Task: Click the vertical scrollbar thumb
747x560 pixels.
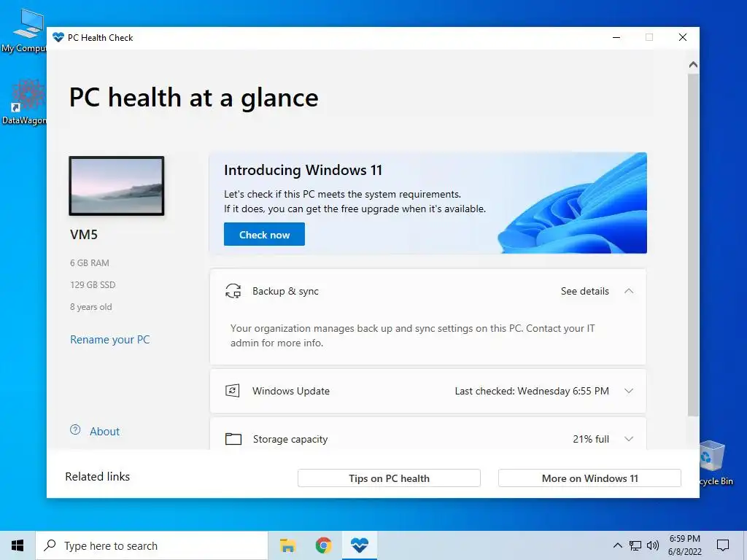Action: pyautogui.click(x=693, y=245)
